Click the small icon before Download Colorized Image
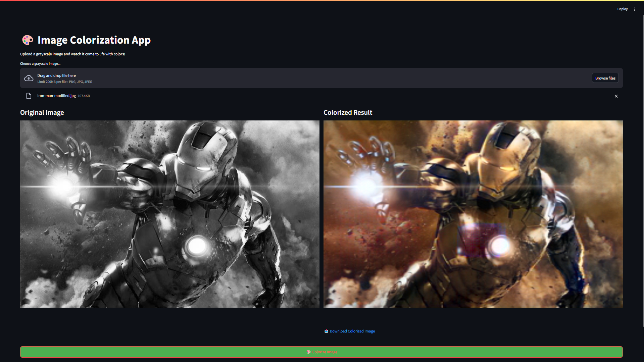Screen dimensions: 644x362 point(326,331)
